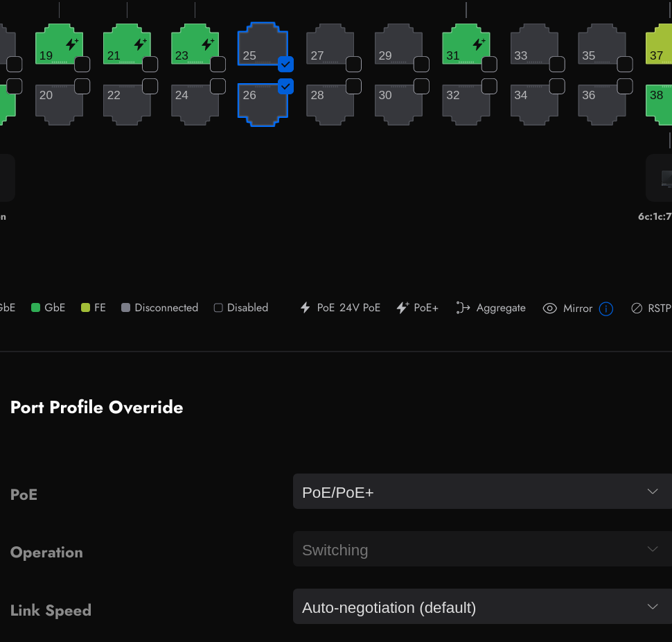Click the Mirror info icon
This screenshot has height=642, width=672.
pyautogui.click(x=605, y=309)
